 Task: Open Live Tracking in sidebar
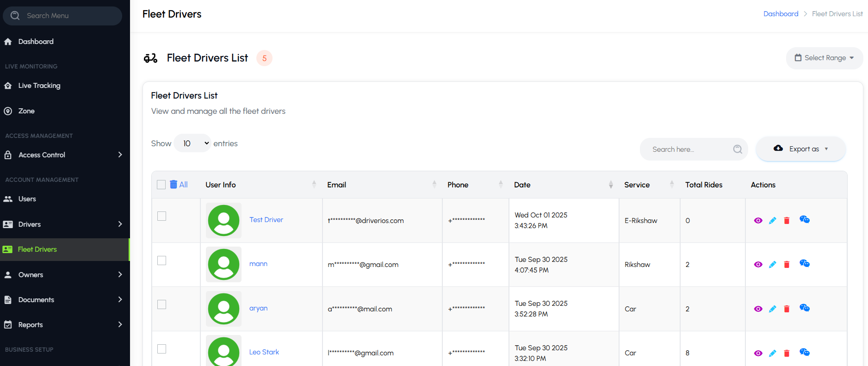click(x=39, y=86)
